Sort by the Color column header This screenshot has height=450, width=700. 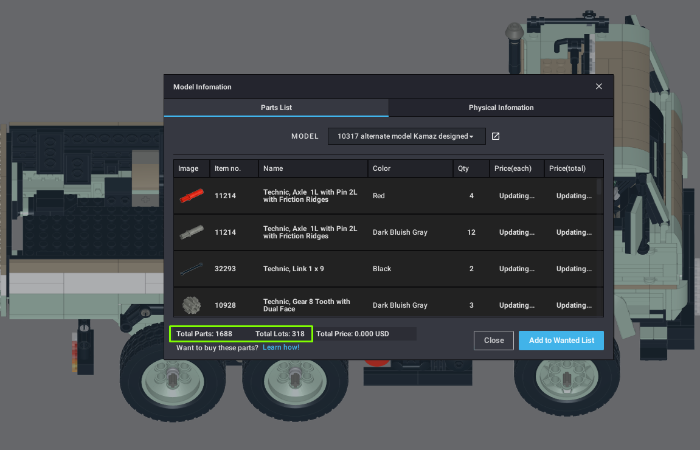coord(382,168)
